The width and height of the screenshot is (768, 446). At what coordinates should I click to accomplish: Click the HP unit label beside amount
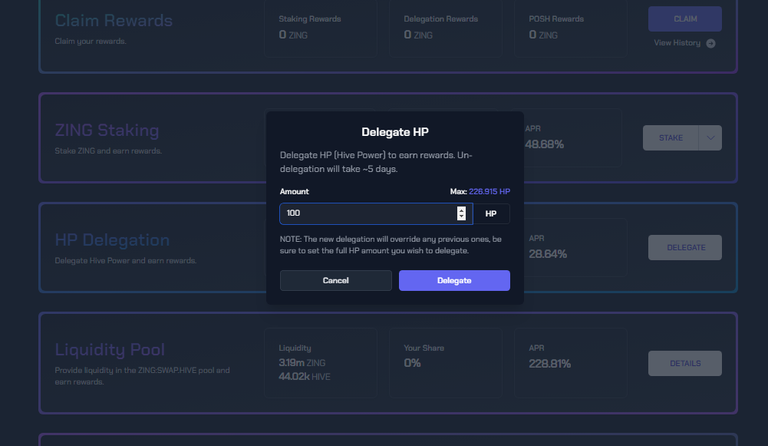491,213
